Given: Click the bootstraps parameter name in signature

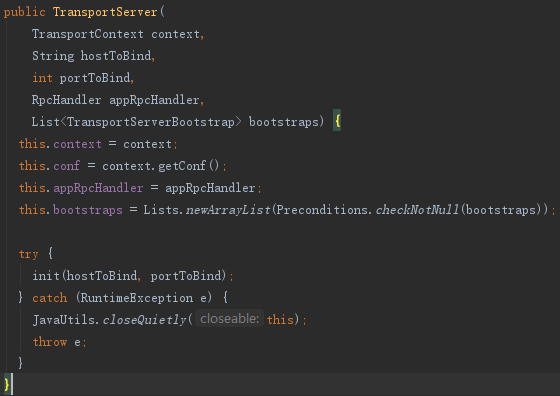Looking at the screenshot, I should pos(284,122).
